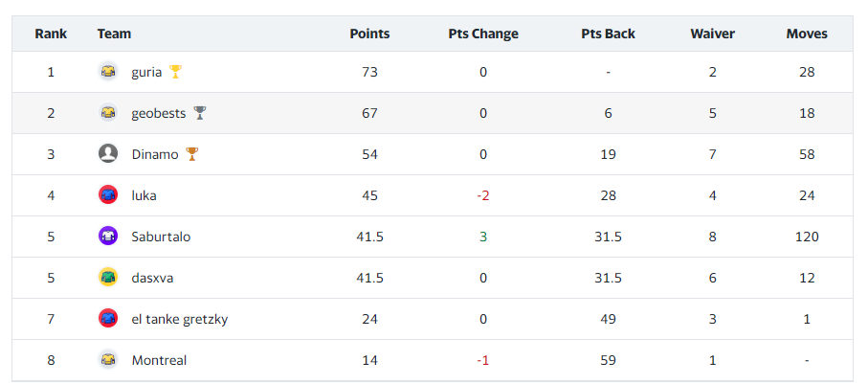Click guria's team avatar icon
Screen dimensions: 868x384
point(108,72)
